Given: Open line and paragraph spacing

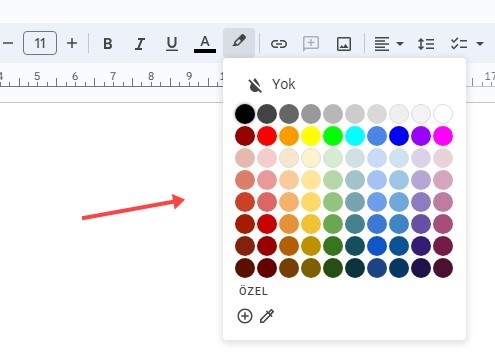Looking at the screenshot, I should click(x=426, y=44).
